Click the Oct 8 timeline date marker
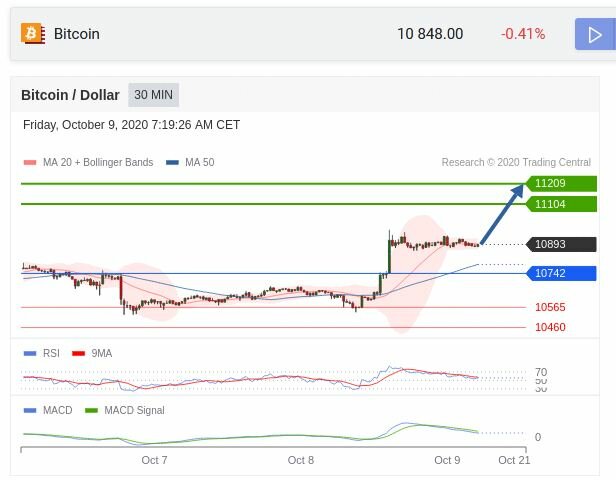616x480 pixels. (301, 460)
